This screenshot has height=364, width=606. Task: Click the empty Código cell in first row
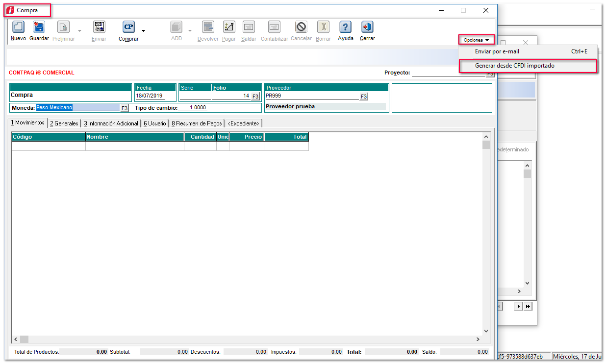click(x=49, y=146)
